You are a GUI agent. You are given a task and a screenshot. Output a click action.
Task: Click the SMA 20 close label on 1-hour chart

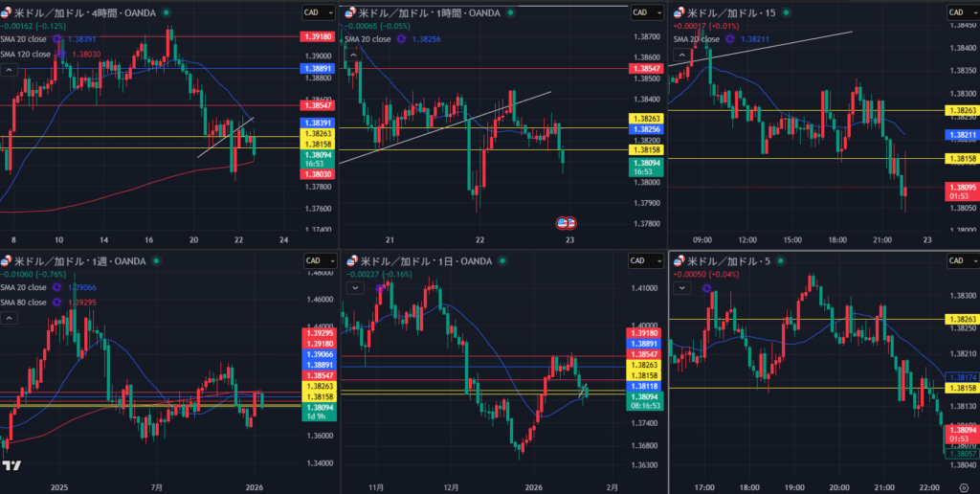(x=368, y=39)
